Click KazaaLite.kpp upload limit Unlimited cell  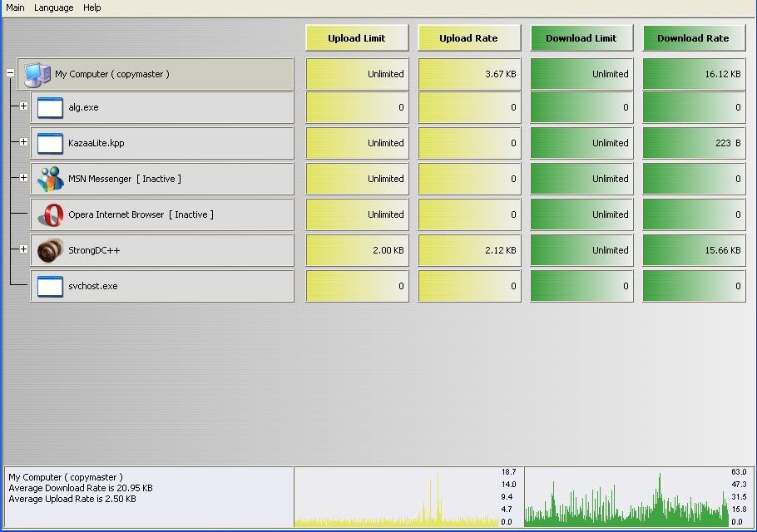pyautogui.click(x=357, y=143)
